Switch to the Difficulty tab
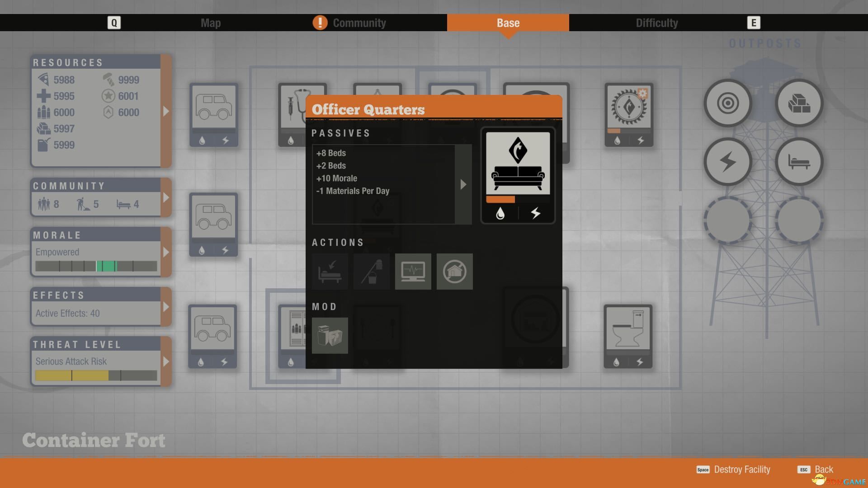 coord(656,22)
